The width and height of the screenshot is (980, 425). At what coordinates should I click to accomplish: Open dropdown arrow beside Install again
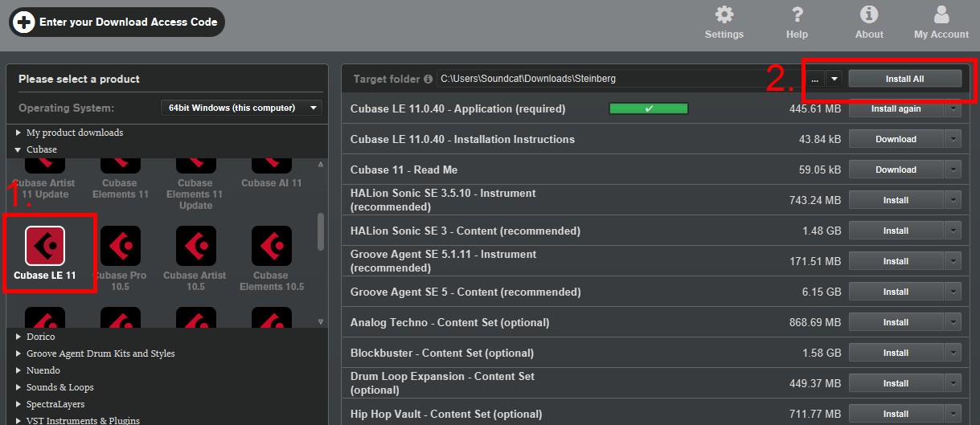point(953,108)
